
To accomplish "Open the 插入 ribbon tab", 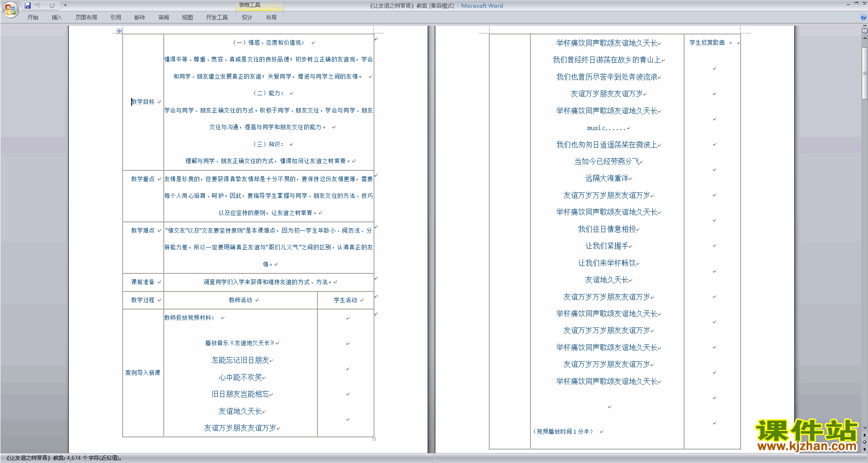I will click(57, 17).
